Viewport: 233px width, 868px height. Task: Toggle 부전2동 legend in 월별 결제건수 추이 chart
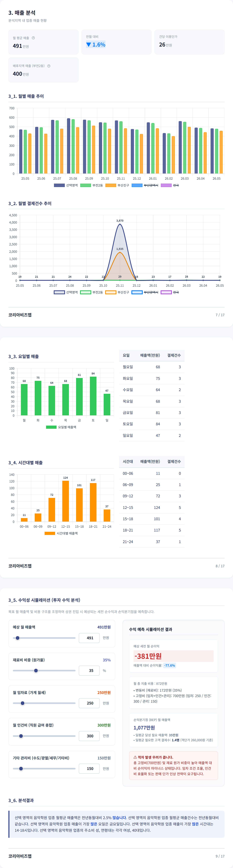point(91,292)
